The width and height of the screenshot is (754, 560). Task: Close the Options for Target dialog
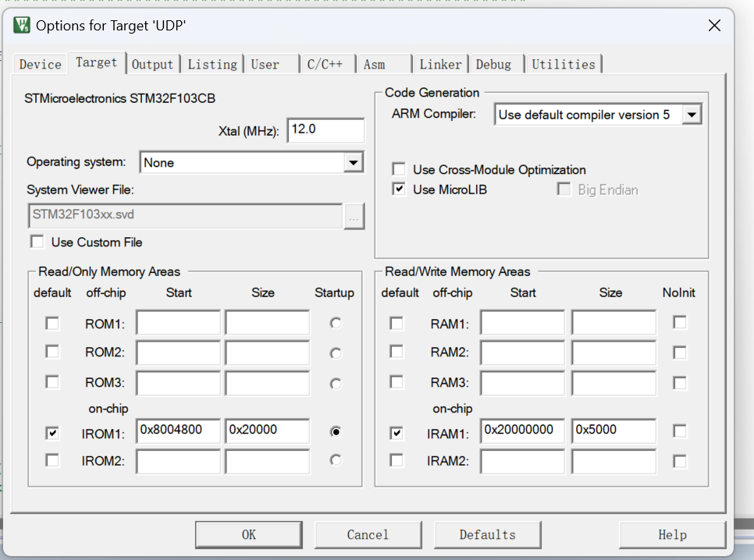(x=714, y=26)
